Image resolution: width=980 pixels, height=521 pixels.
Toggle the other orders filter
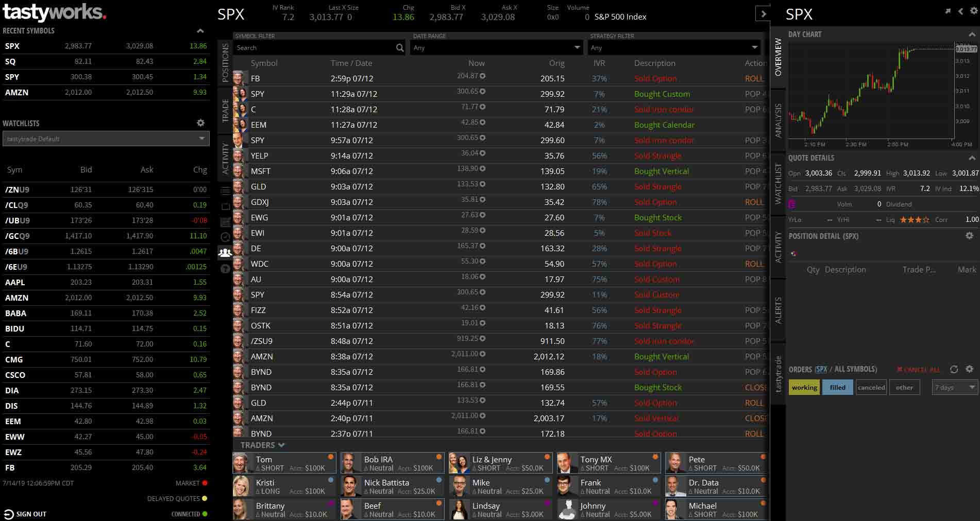(904, 388)
